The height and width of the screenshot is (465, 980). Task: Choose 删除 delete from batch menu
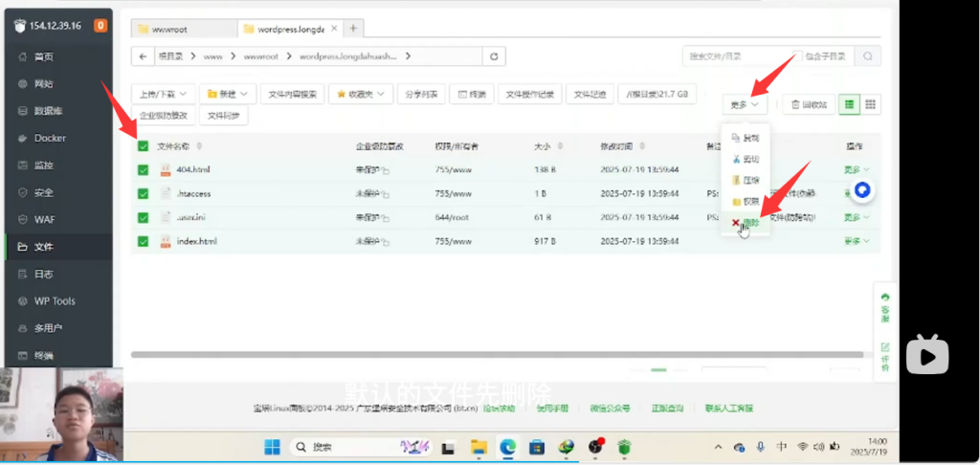pos(746,223)
